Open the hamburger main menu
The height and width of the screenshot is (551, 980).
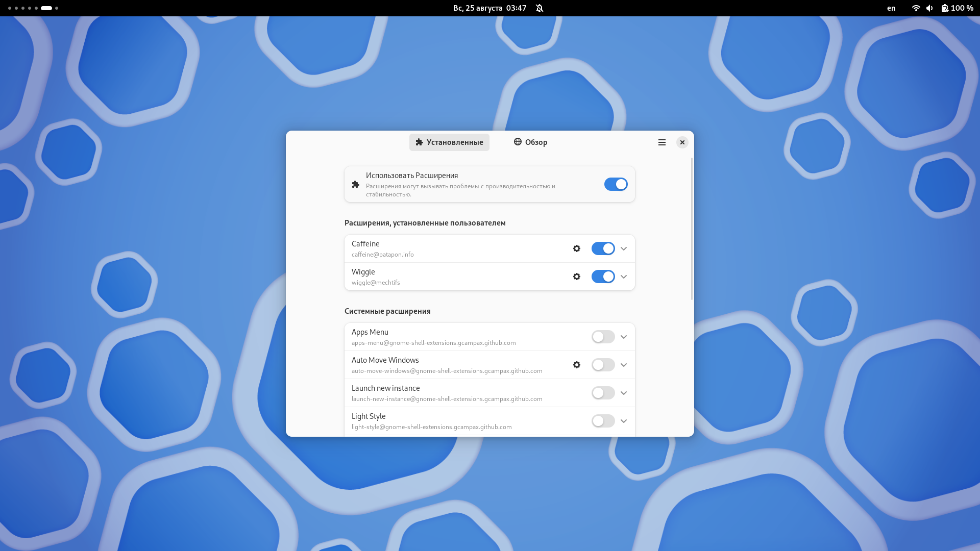662,142
